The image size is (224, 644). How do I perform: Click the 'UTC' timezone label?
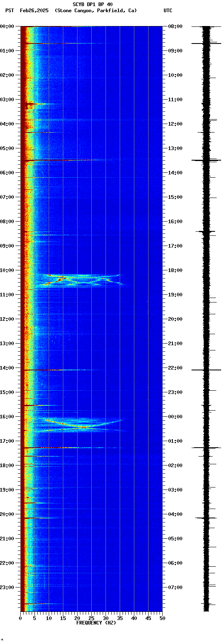point(168,11)
